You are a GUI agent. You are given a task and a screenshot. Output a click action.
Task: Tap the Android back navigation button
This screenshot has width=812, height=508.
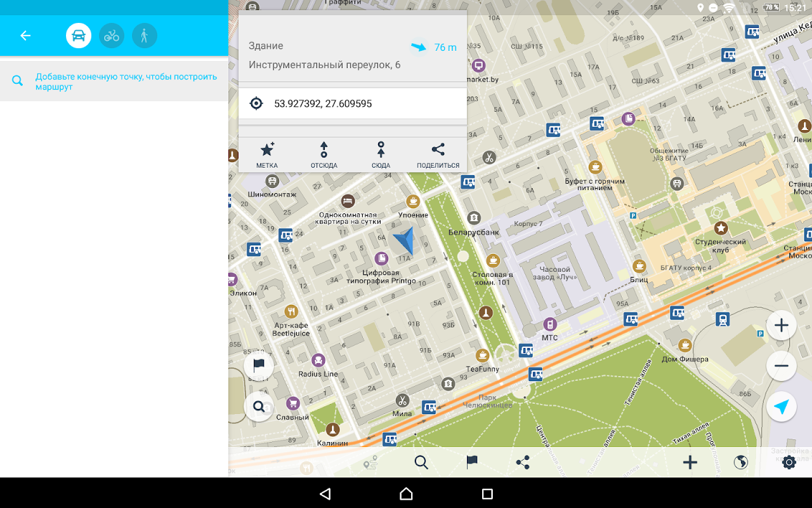(x=325, y=493)
